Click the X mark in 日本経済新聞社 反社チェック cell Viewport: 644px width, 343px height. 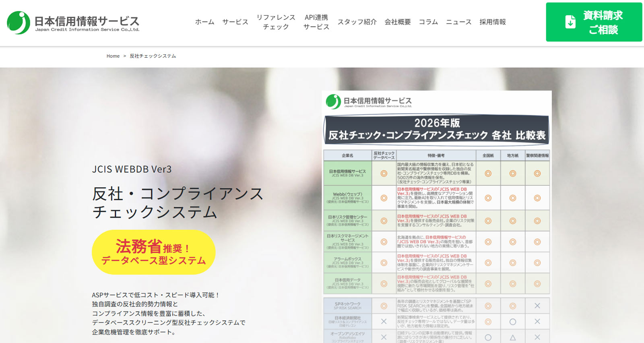(x=384, y=321)
